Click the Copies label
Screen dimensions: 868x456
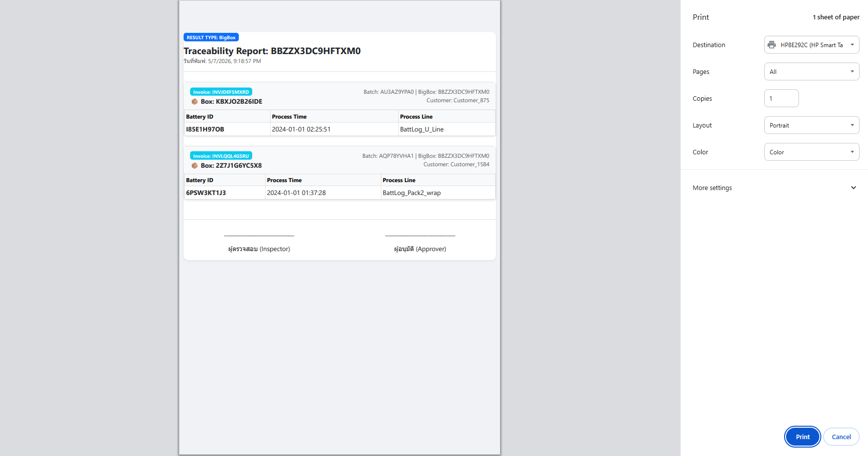(702, 98)
